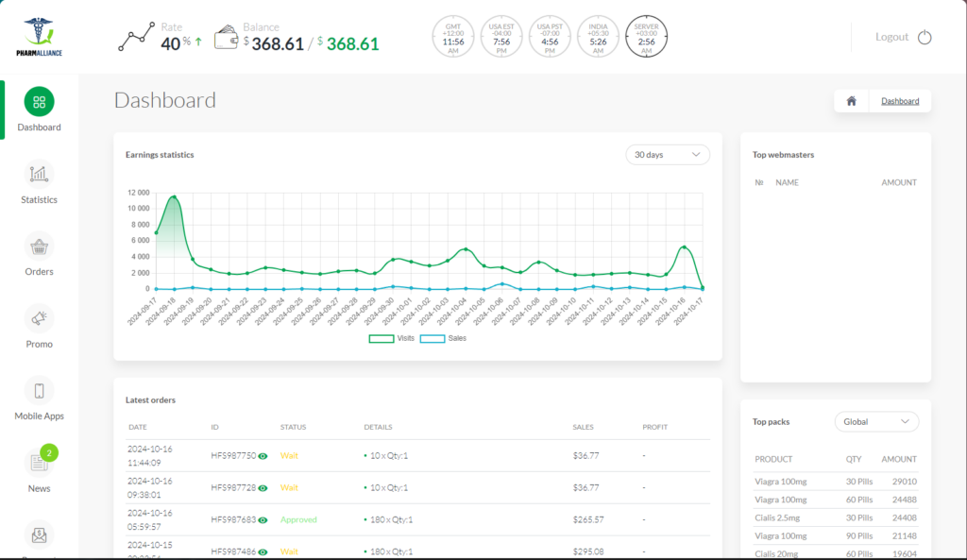Viewport: 967px width, 560px height.
Task: Click the Latest orders DATE column header
Action: tap(138, 427)
